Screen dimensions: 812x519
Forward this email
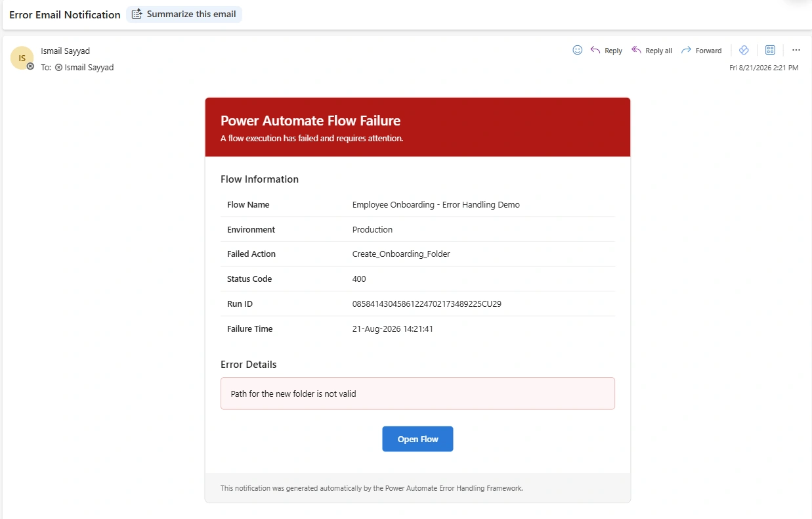click(701, 51)
